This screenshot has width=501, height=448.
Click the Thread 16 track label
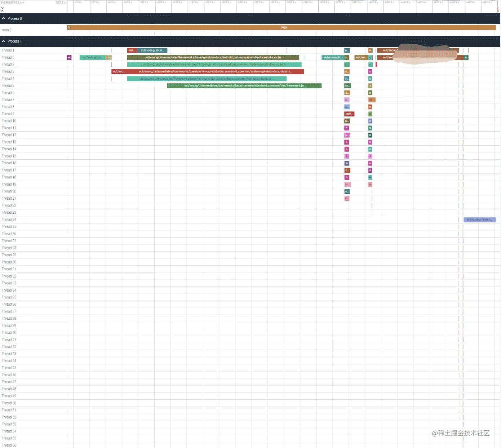(9, 163)
